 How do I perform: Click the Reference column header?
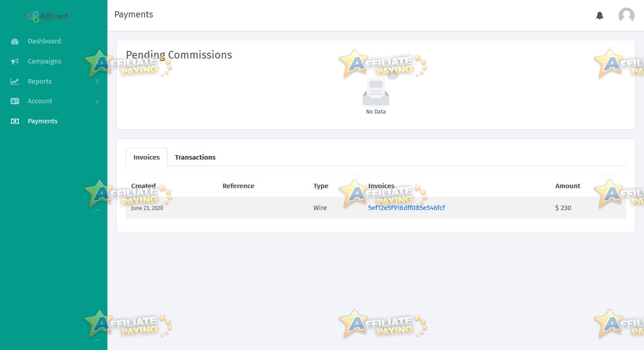point(239,186)
